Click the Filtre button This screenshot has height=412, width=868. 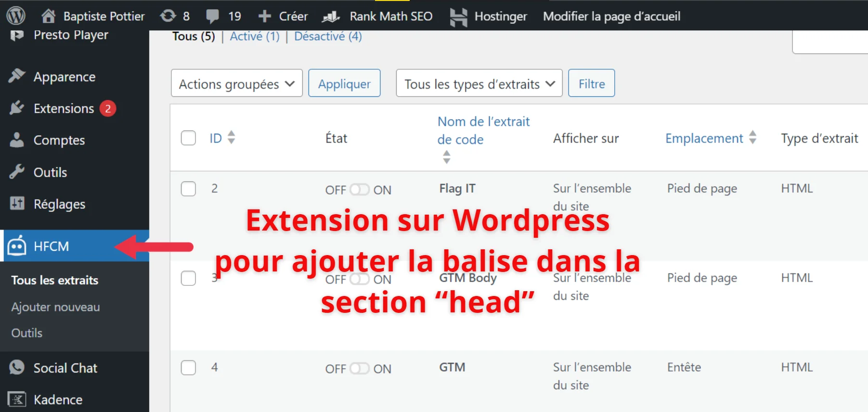592,83
